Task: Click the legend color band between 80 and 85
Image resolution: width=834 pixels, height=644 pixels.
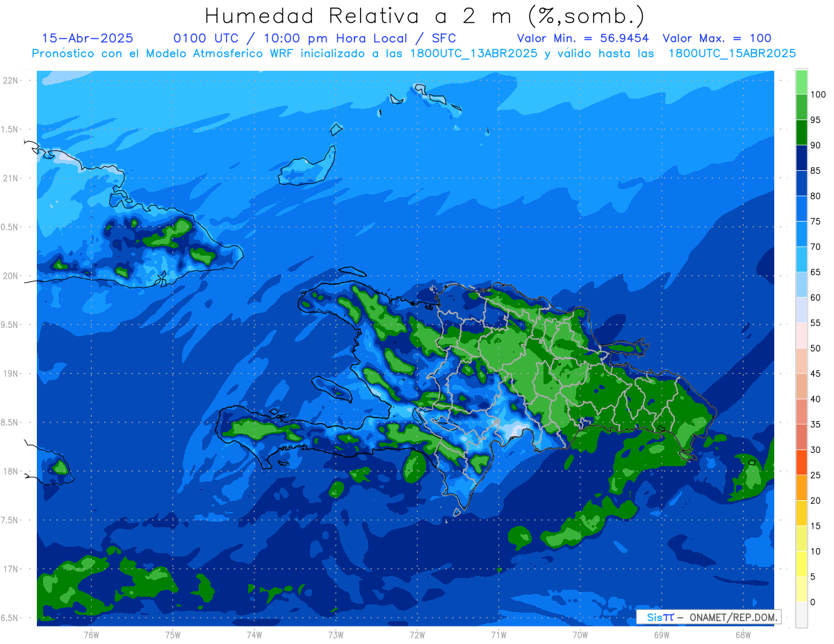Action: (x=801, y=183)
